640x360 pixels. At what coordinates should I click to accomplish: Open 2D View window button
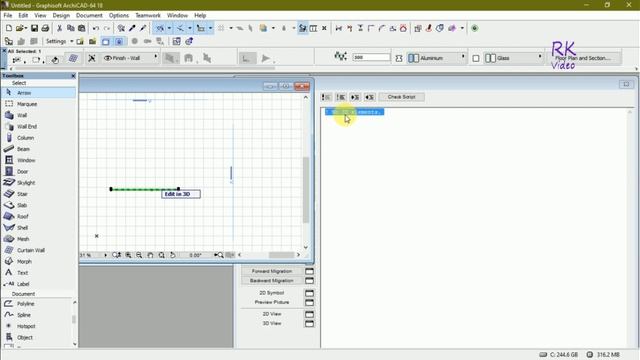(309, 314)
